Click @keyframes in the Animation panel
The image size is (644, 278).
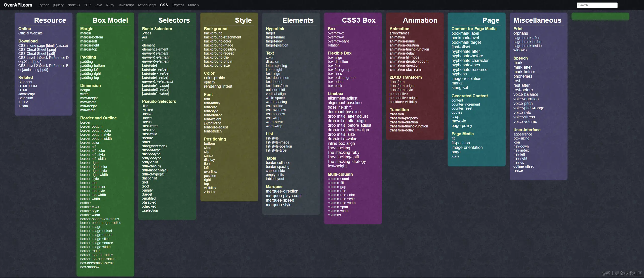pos(399,33)
